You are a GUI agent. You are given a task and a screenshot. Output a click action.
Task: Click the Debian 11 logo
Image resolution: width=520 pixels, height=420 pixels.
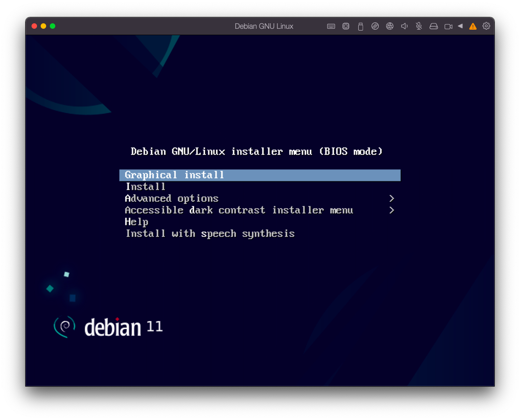coord(108,327)
